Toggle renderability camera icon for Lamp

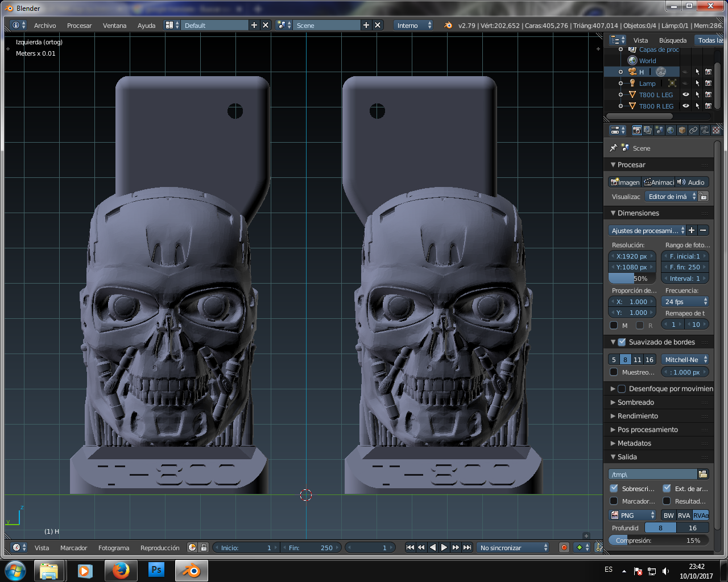[708, 83]
